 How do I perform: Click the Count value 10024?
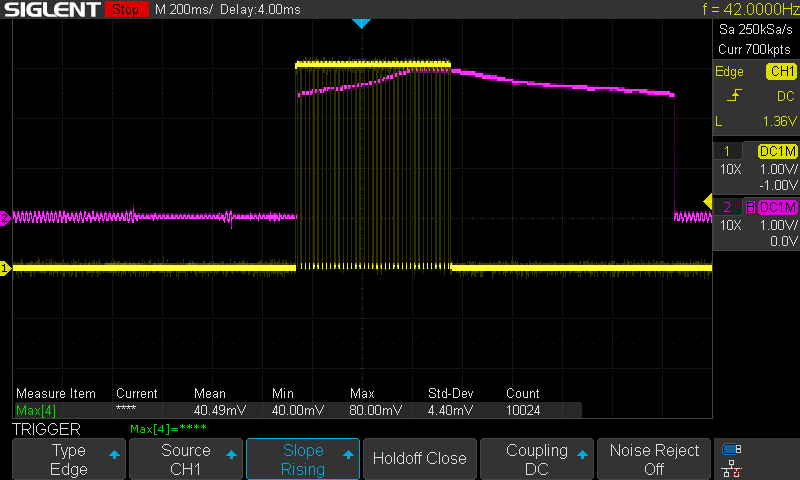point(523,410)
